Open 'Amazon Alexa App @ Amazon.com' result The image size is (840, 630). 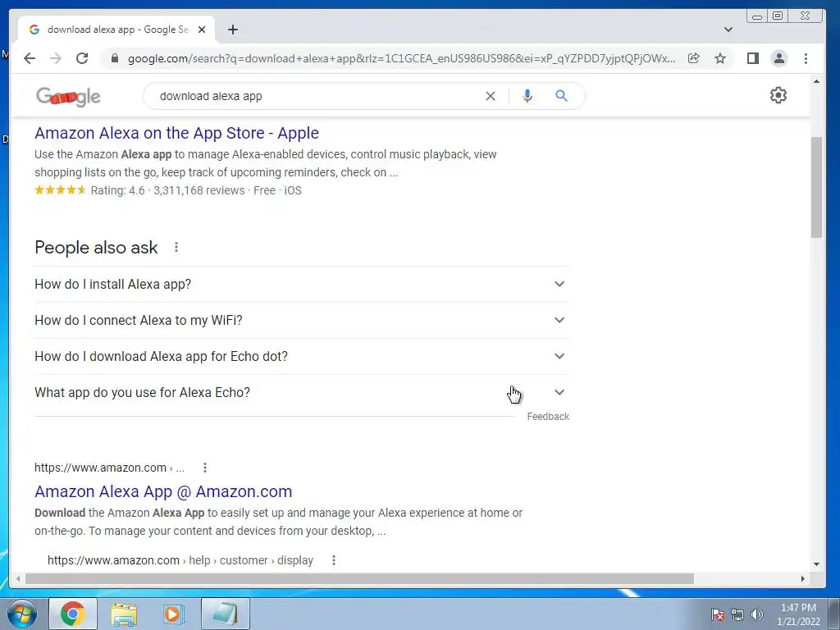pos(163,492)
